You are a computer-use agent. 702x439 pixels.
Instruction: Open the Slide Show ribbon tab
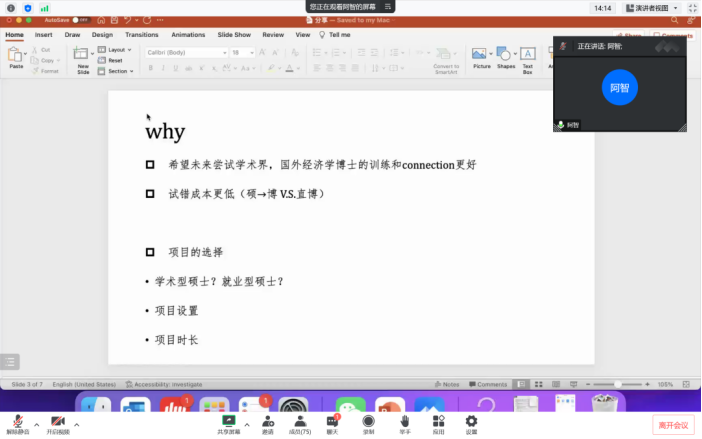click(x=234, y=34)
